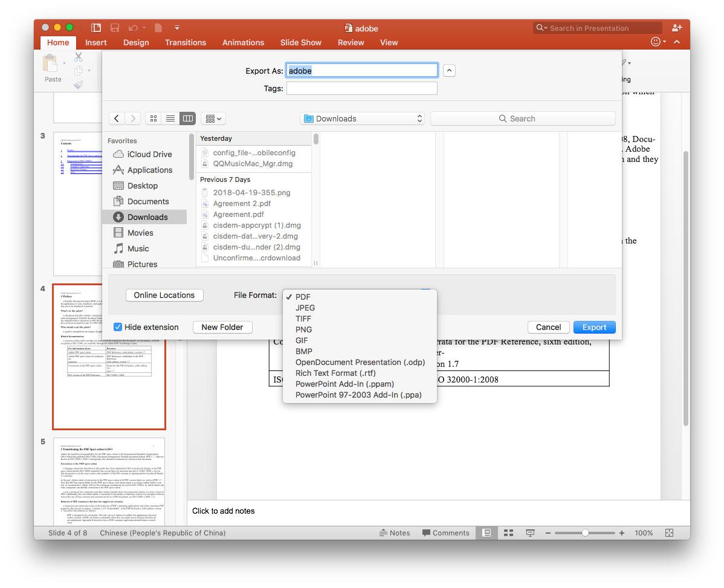Choose TIFF in the File Format list
Viewport: 724px width, 588px height.
coord(360,319)
